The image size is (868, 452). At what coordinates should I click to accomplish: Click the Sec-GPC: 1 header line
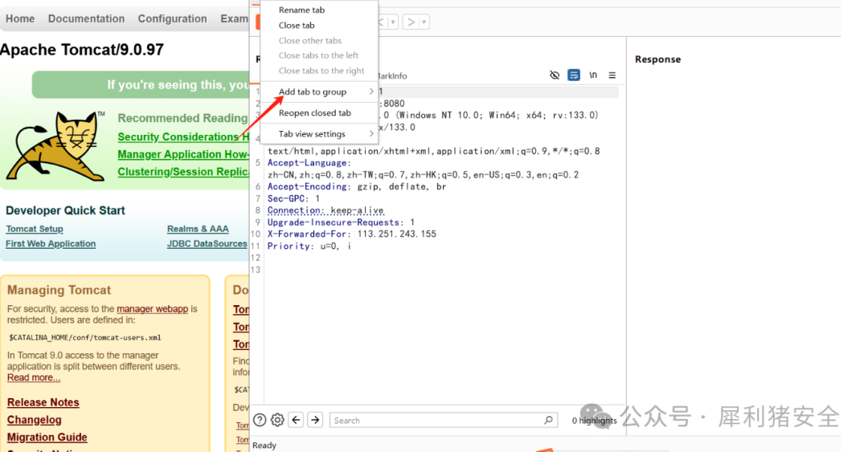click(293, 198)
